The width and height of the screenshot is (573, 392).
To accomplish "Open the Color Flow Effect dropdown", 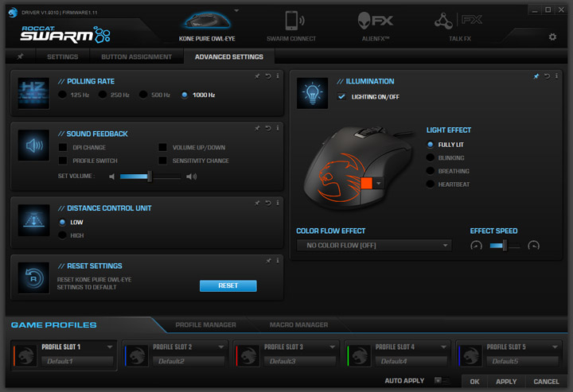I will coord(374,245).
